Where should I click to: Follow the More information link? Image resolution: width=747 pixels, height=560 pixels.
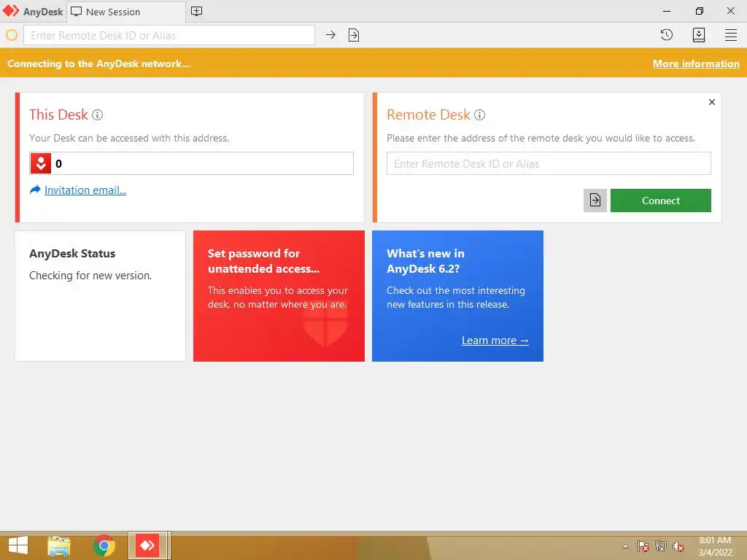click(696, 63)
